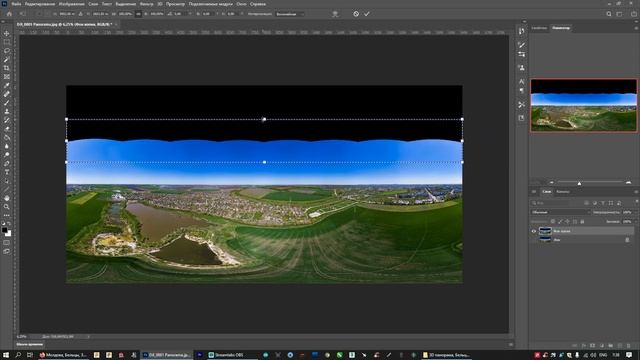Open the Просмотр menu
The image size is (640, 360).
175,4
